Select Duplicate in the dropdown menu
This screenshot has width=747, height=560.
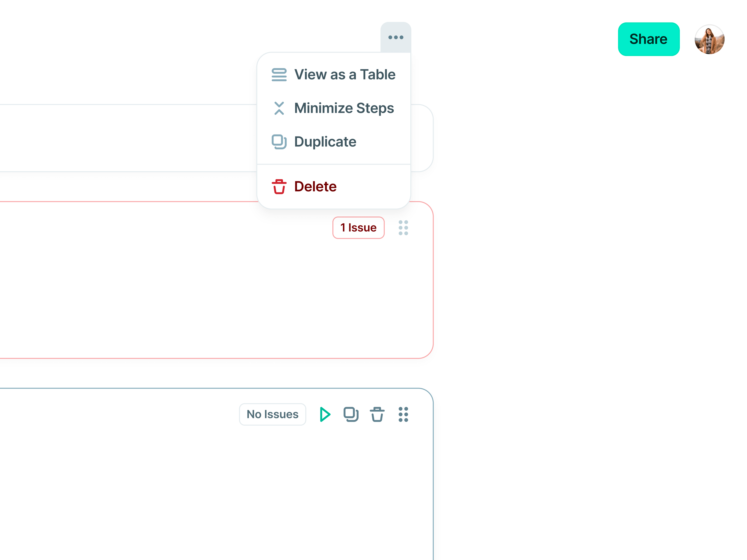pyautogui.click(x=334, y=141)
